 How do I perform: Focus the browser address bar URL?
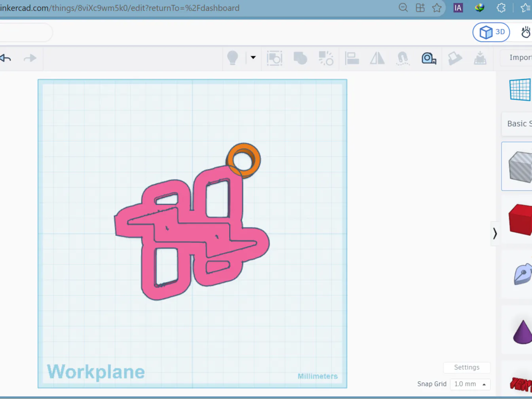point(120,8)
